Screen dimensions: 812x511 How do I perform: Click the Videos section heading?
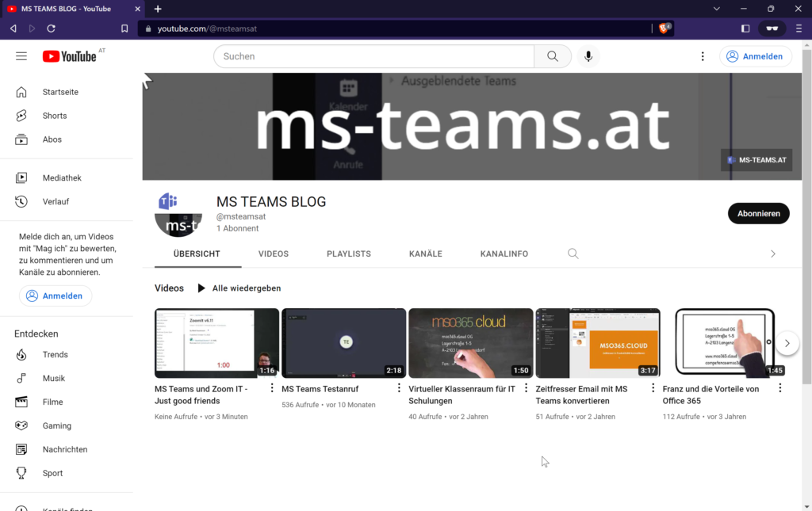(169, 288)
